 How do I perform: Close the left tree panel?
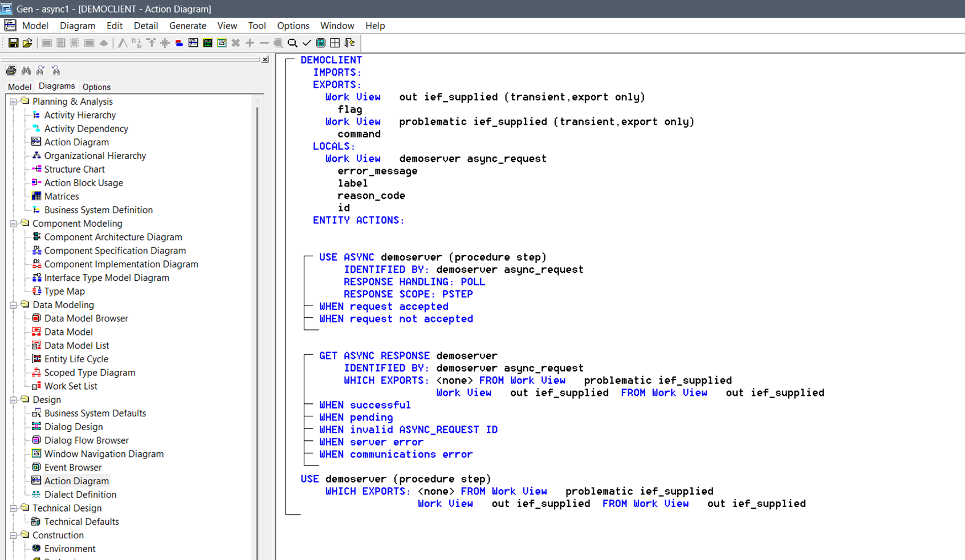[265, 59]
